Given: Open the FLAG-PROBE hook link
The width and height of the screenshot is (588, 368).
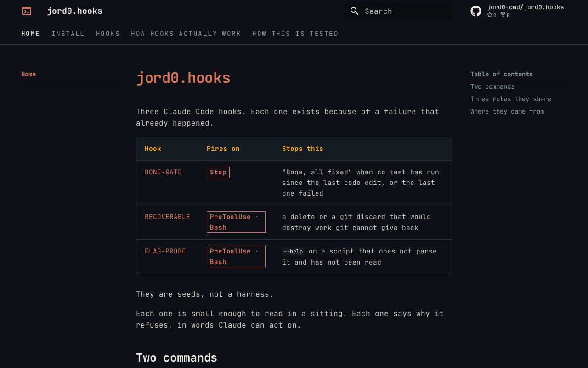Looking at the screenshot, I should coord(165,251).
